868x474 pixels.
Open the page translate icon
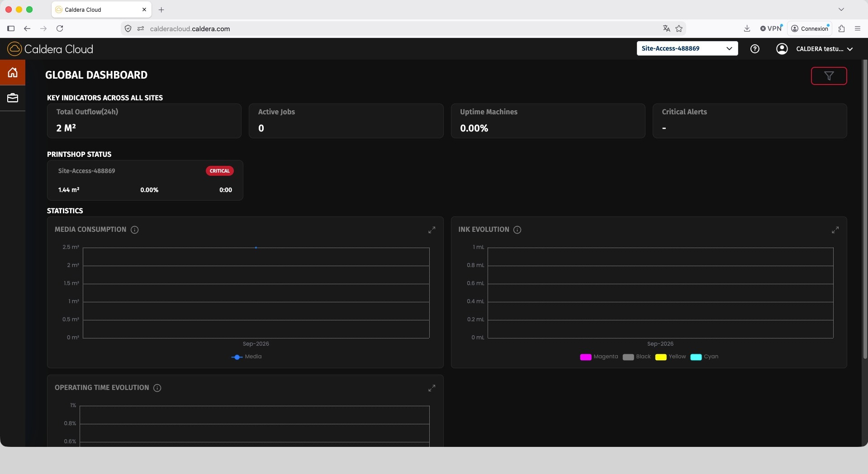[x=666, y=28]
